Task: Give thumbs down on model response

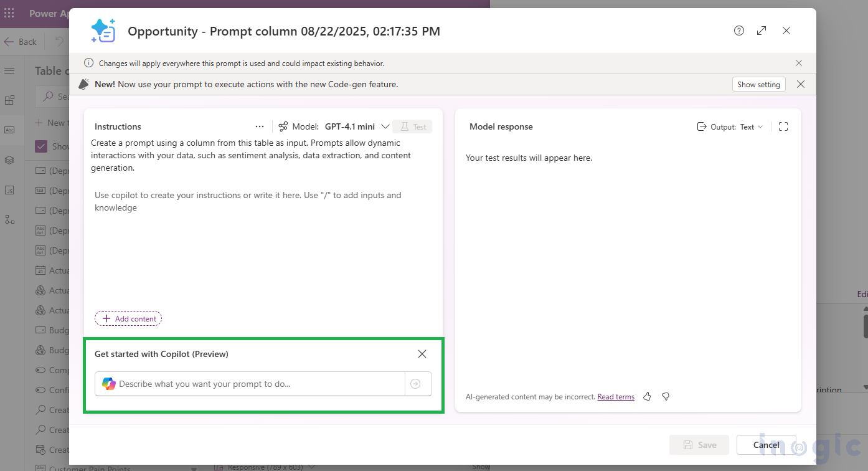Action: pyautogui.click(x=666, y=396)
